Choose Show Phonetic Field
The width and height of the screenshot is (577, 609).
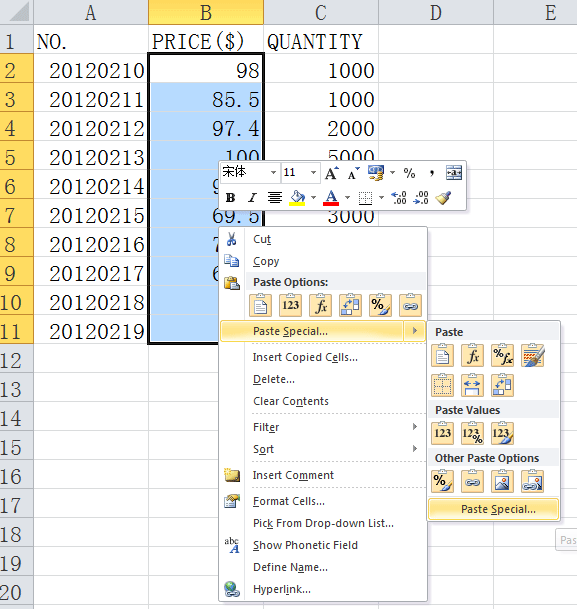pyautogui.click(x=305, y=545)
